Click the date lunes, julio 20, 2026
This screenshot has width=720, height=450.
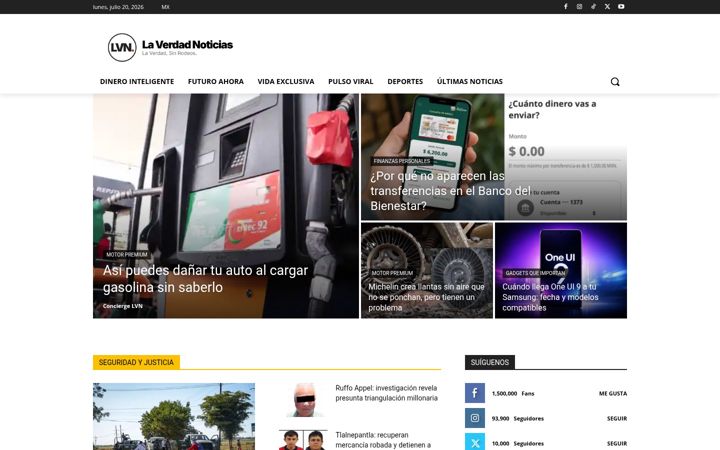coord(118,7)
